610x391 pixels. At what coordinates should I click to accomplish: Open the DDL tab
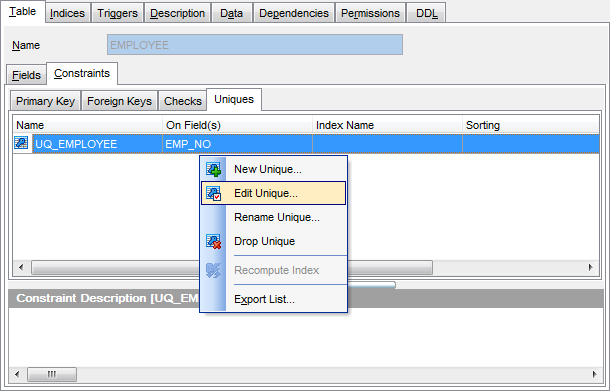click(426, 13)
